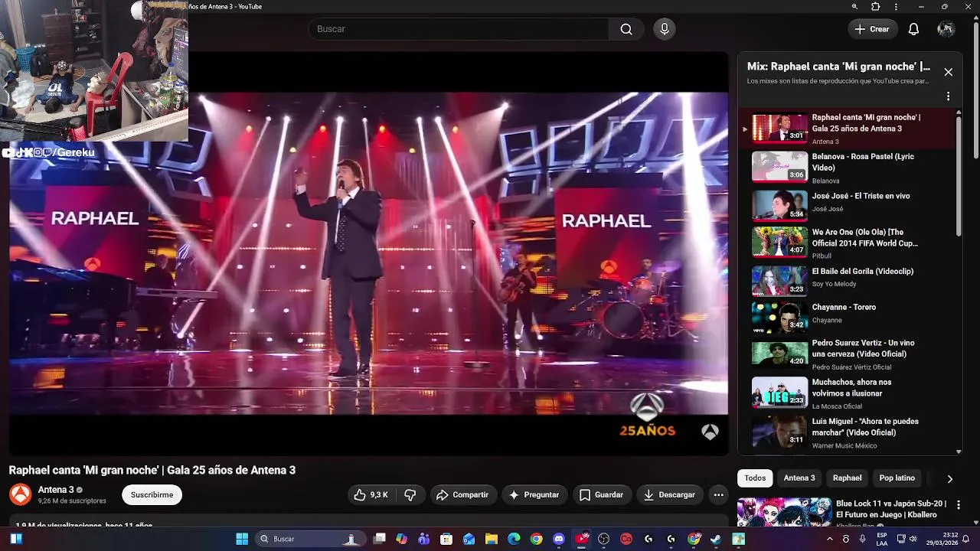This screenshot has height=551, width=980.
Task: Click the Preguntar button
Action: tap(534, 495)
